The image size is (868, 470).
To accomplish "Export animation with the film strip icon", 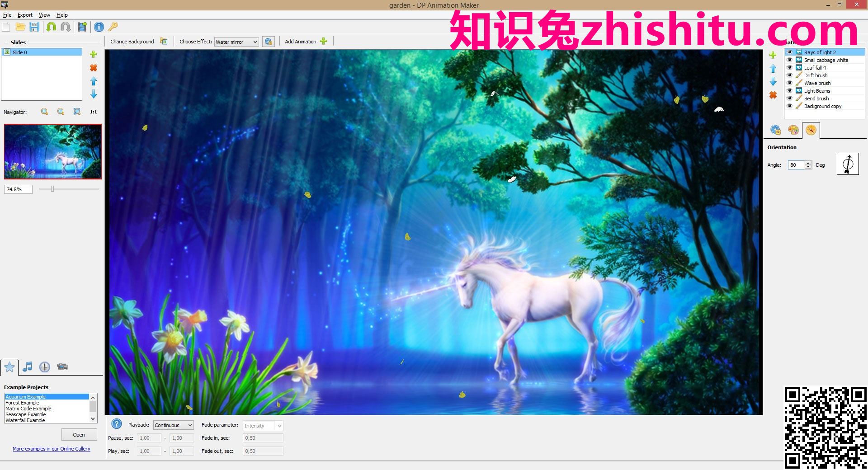I will coord(82,27).
